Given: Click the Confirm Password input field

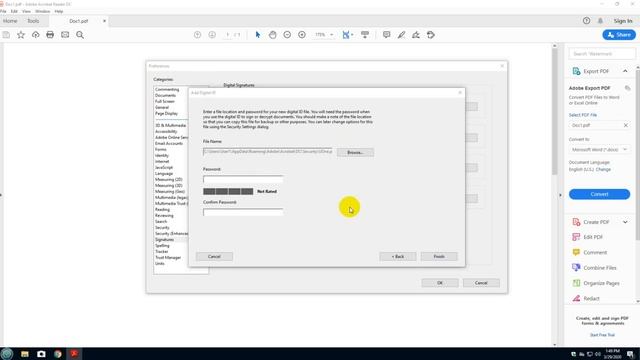Looking at the screenshot, I should (x=243, y=212).
